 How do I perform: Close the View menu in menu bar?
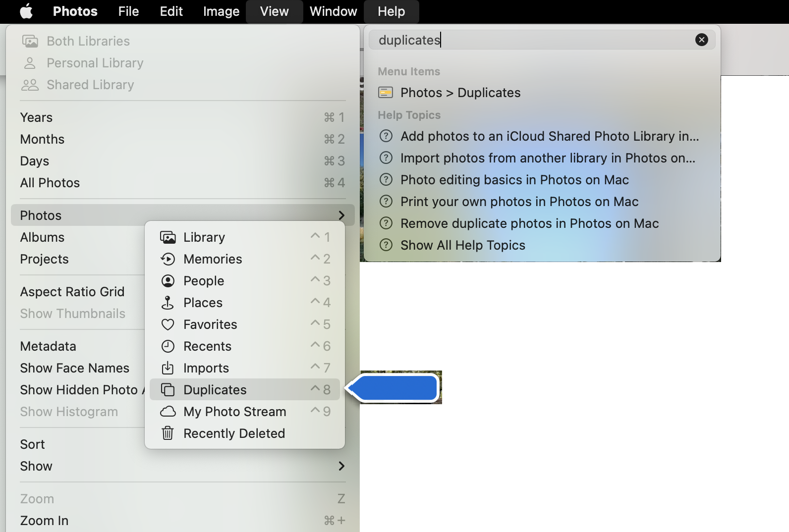pyautogui.click(x=275, y=11)
